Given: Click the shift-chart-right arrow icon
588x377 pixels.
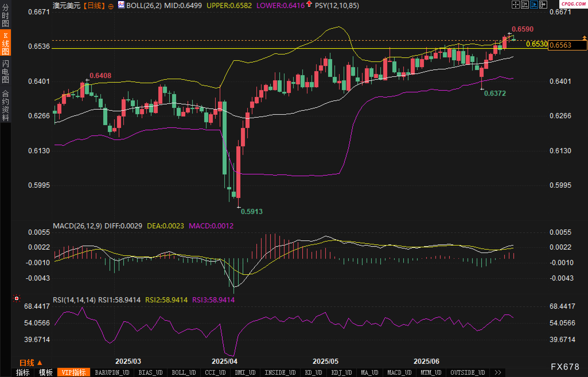Looking at the screenshot, I should pyautogui.click(x=543, y=5).
